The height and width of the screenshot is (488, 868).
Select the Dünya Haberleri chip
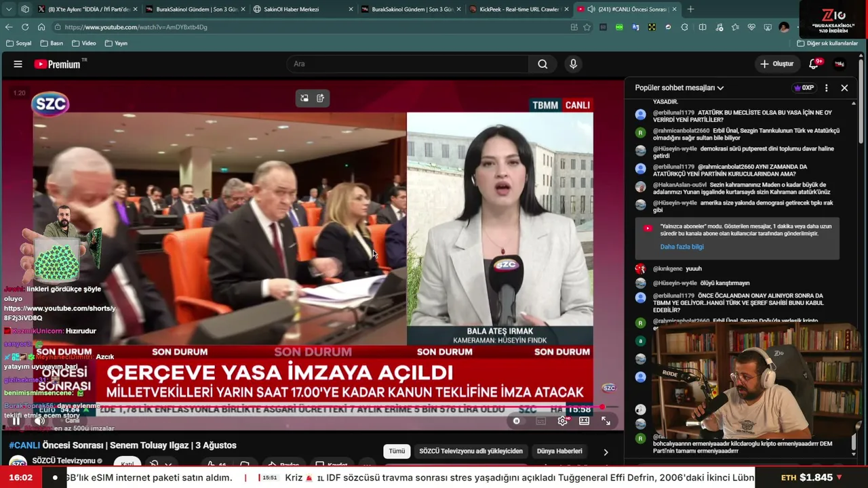coord(559,451)
